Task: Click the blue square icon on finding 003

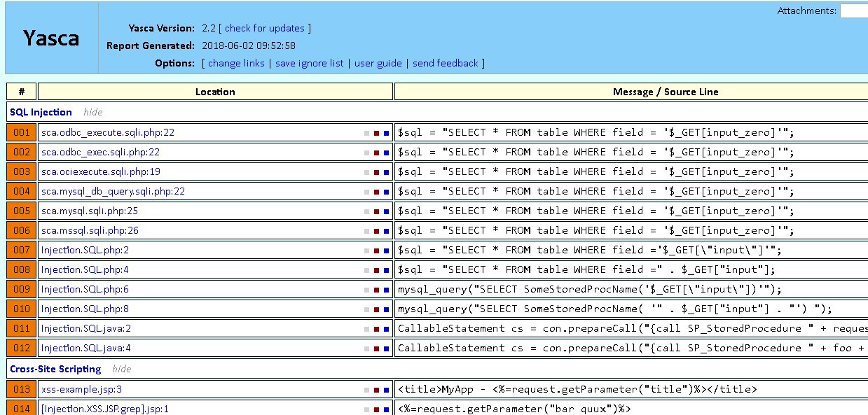Action: [387, 171]
